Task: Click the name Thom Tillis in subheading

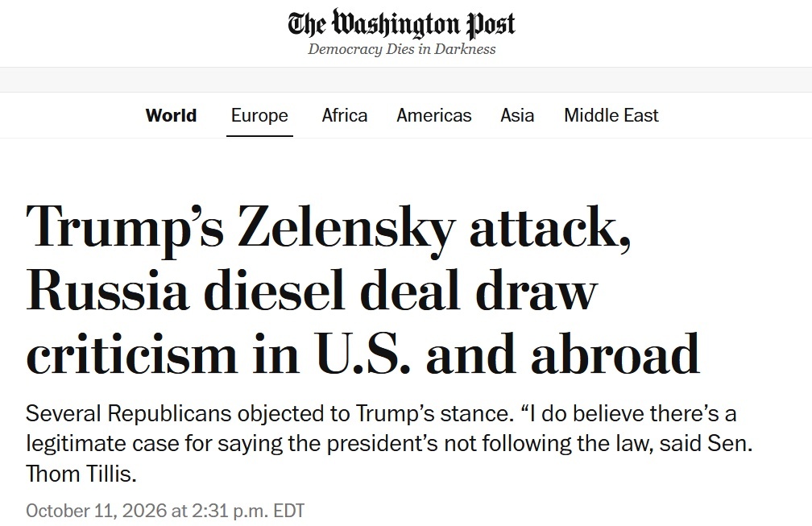Action: coord(81,474)
